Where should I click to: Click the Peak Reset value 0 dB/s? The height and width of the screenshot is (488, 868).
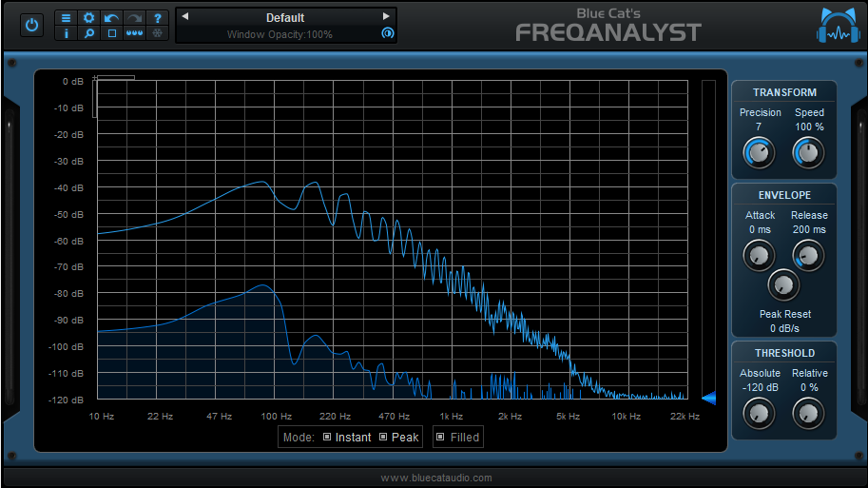coord(785,328)
